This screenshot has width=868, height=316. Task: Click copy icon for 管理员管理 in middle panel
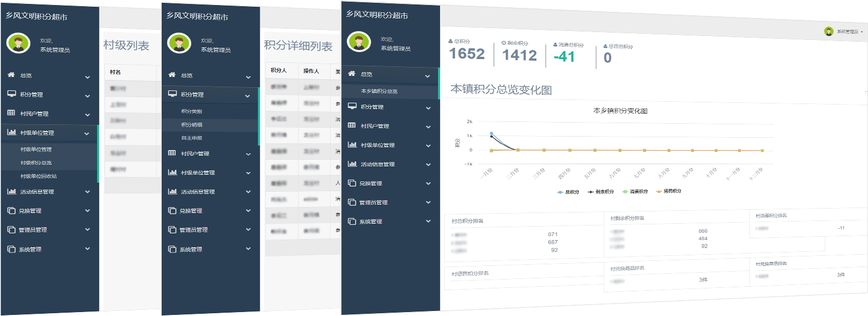point(172,229)
